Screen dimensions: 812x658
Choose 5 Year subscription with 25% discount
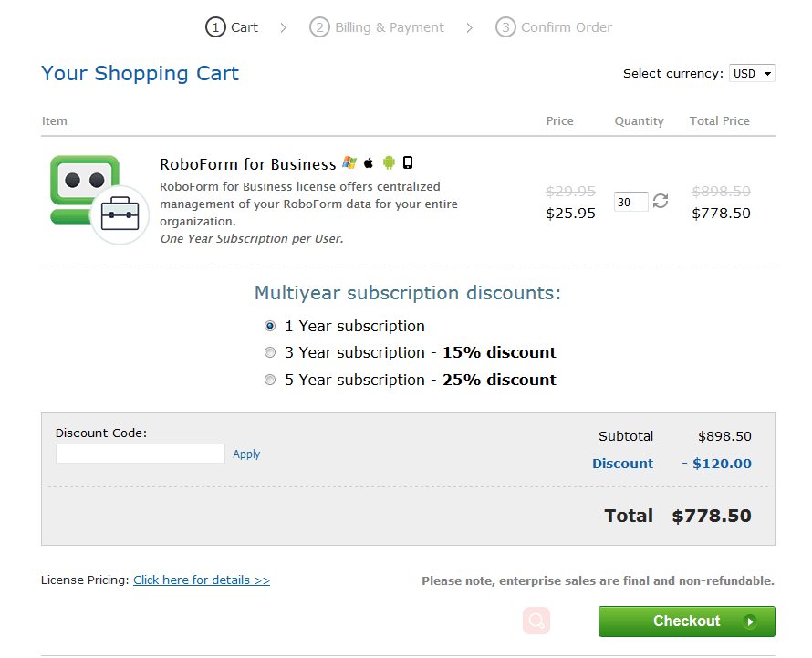click(270, 380)
